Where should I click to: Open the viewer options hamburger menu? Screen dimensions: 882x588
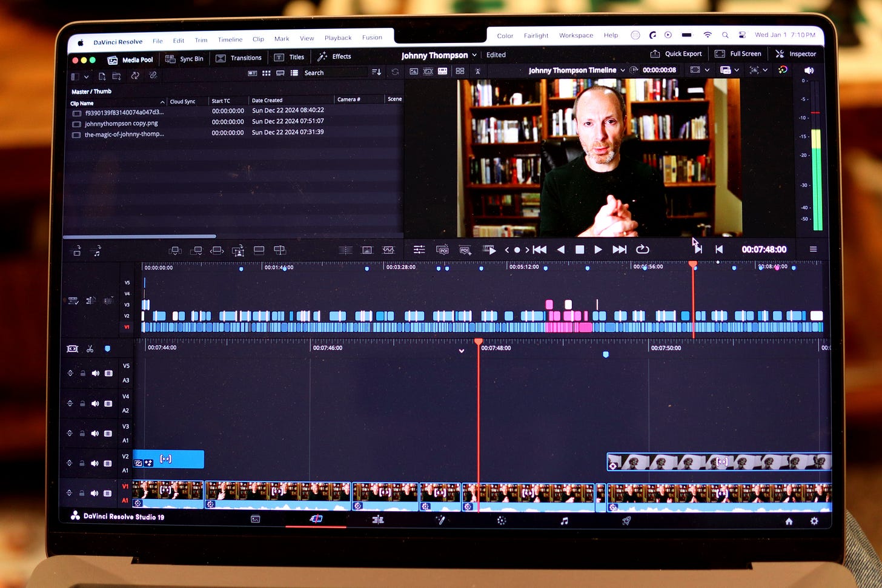813,249
